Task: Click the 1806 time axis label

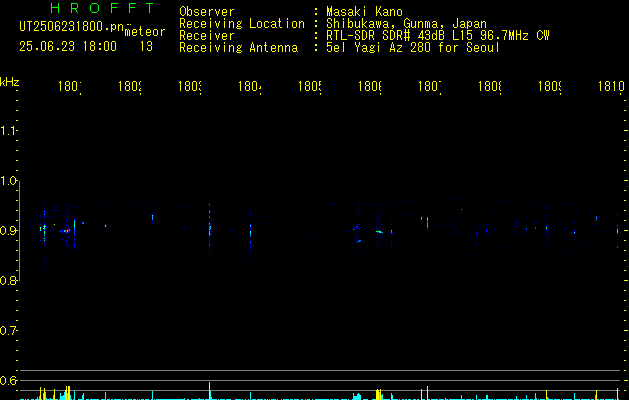Action: [x=370, y=86]
